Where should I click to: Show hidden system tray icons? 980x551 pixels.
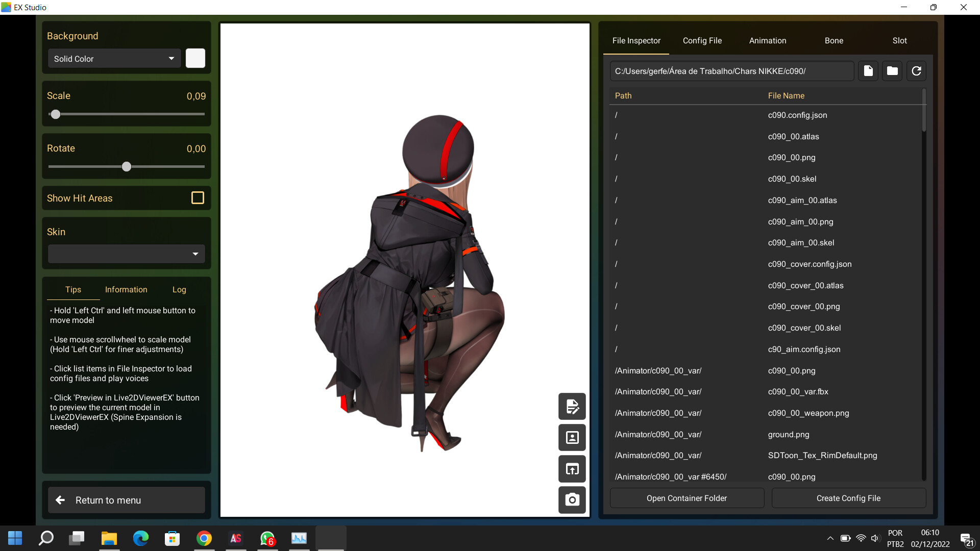click(x=830, y=538)
